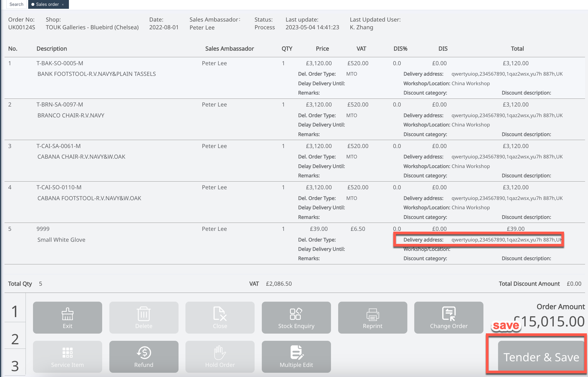The height and width of the screenshot is (377, 588).
Task: Click the BRANCO CHAIR-R.V.NAVY item row
Action: pyautogui.click(x=71, y=115)
